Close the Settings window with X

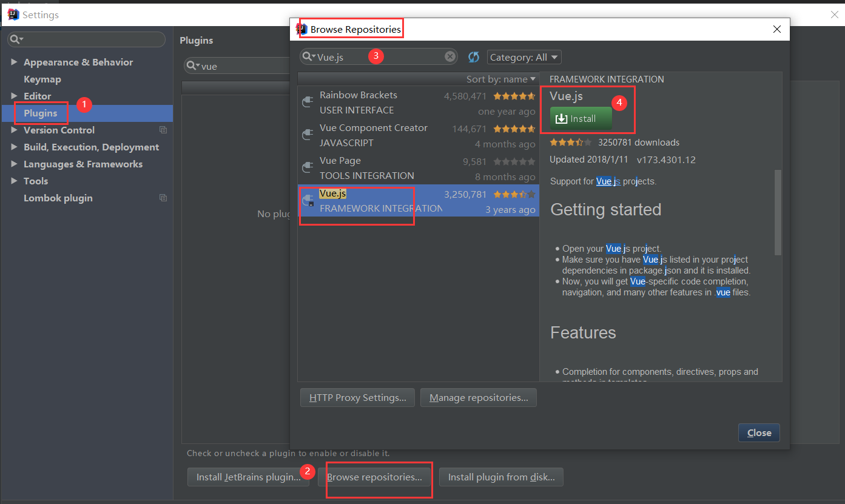(833, 15)
